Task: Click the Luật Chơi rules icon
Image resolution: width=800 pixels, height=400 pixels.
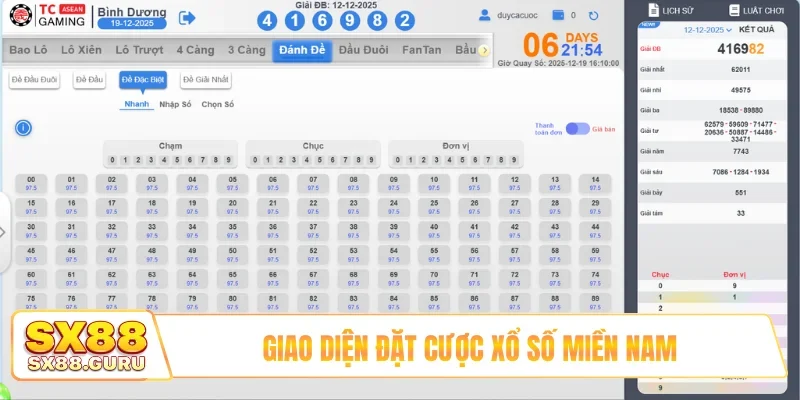Action: click(734, 10)
